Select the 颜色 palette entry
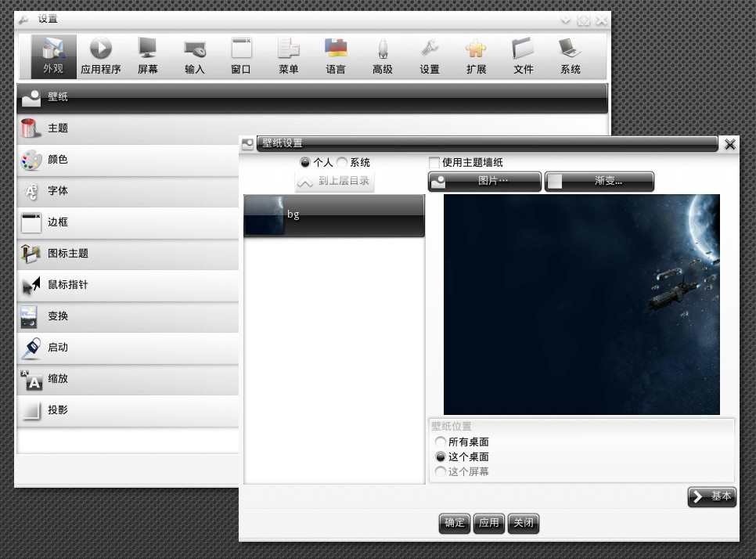Screen dimensions: 756x559 (x=128, y=160)
